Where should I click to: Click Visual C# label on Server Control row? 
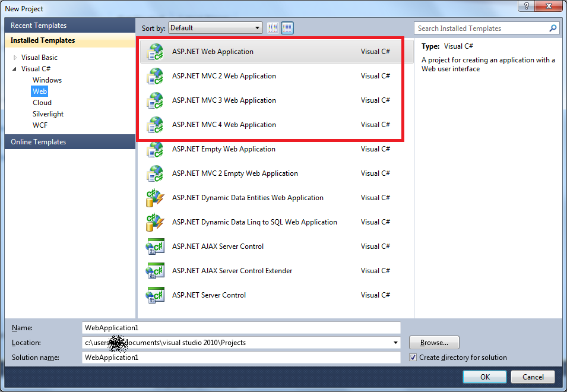[375, 295]
